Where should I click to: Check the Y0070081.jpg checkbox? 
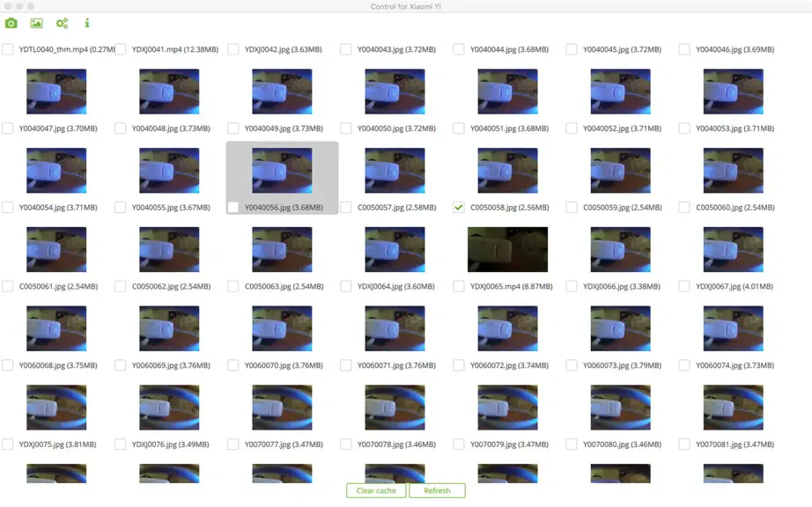tap(684, 445)
